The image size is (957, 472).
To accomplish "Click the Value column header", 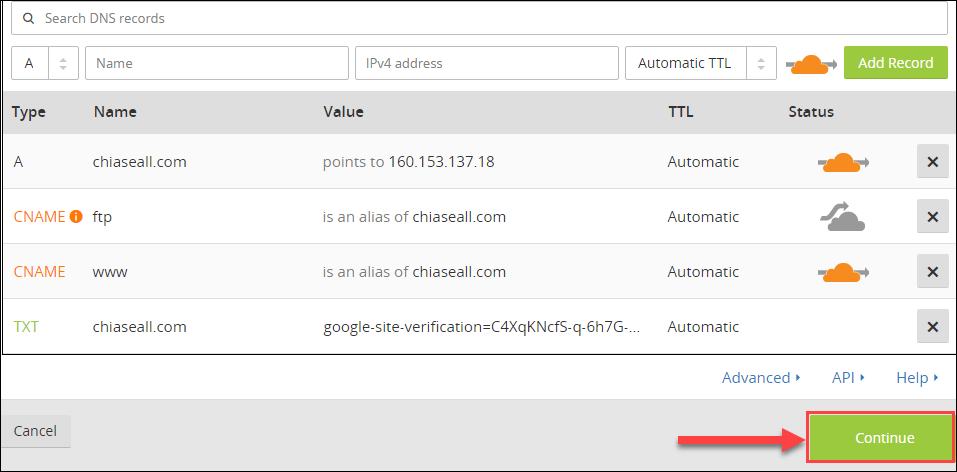I will (344, 112).
